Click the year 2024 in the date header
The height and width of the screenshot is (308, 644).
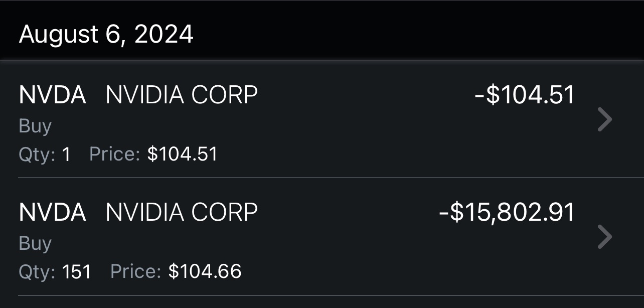click(164, 35)
